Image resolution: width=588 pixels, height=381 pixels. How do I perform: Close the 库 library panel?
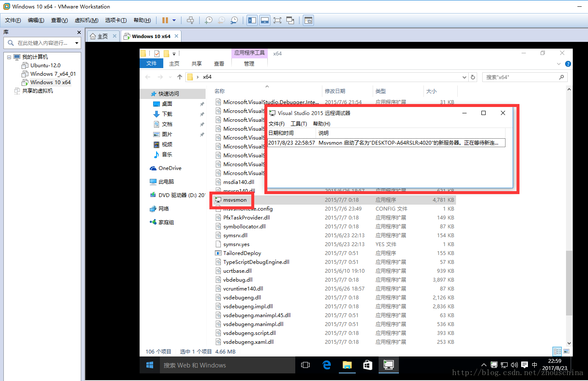pyautogui.click(x=79, y=32)
